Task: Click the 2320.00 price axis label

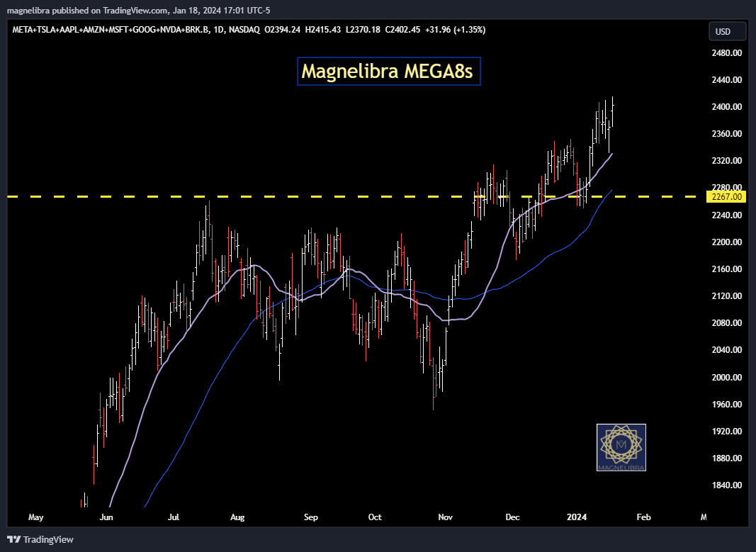Action: [726, 161]
